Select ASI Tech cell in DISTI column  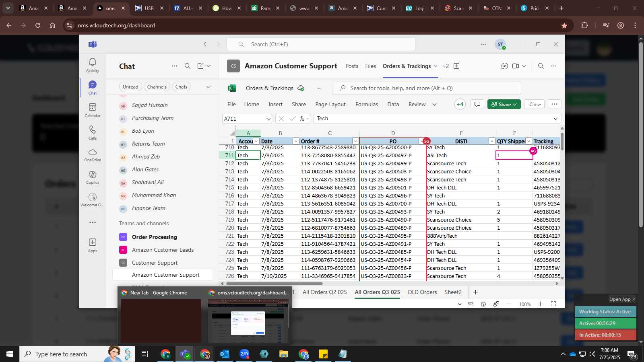pos(461,155)
